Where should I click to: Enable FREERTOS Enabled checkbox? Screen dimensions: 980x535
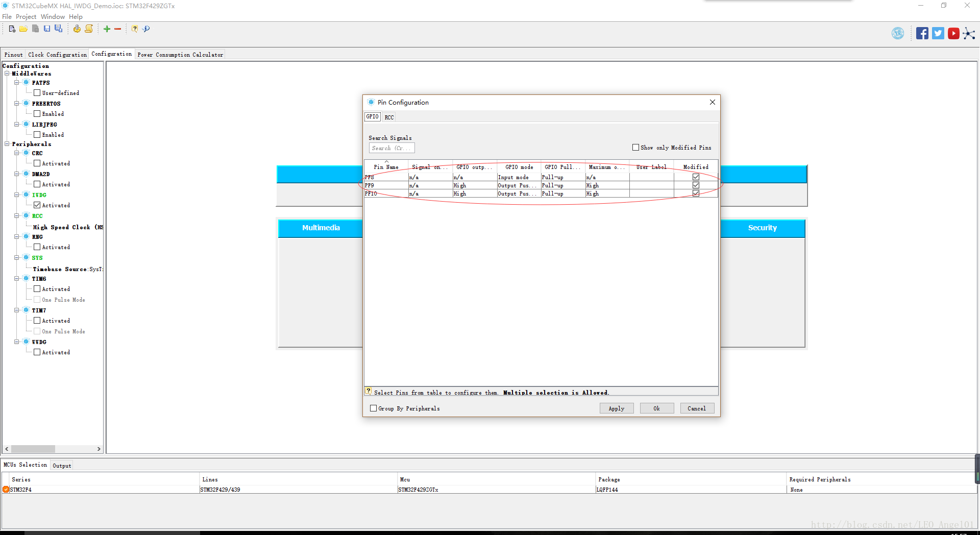pyautogui.click(x=37, y=113)
